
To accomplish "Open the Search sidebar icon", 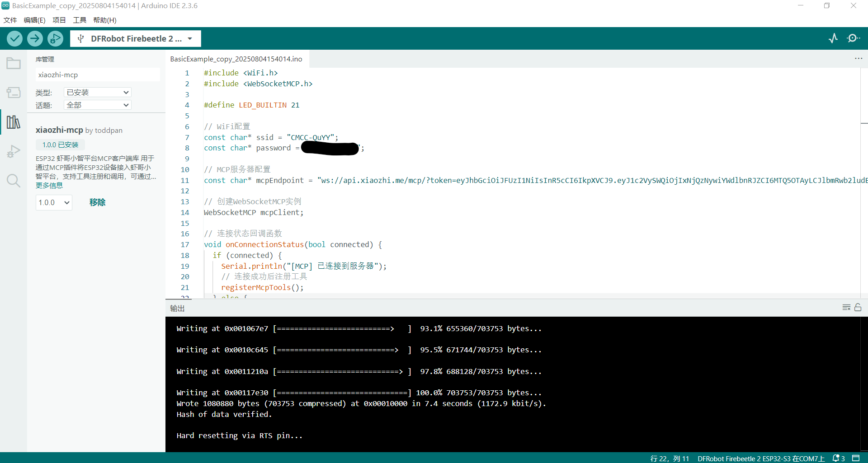I will [x=14, y=181].
